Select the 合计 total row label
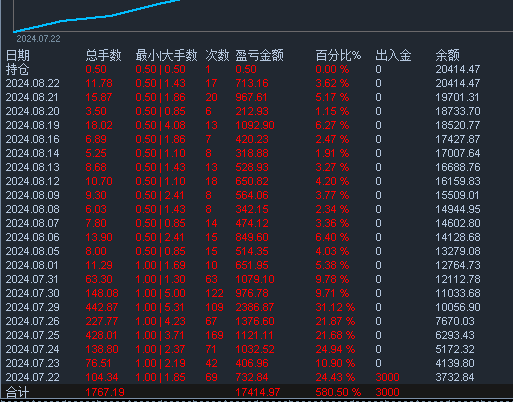The height and width of the screenshot is (402, 513). pyautogui.click(x=17, y=392)
